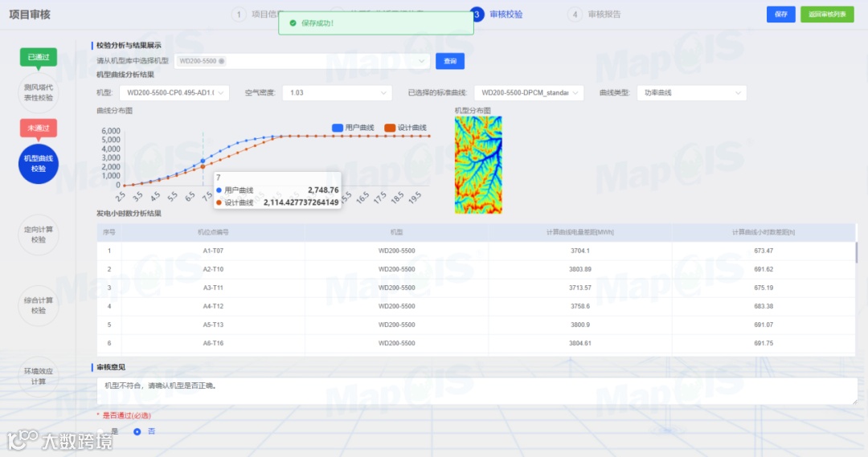Open step 4 审核报告 tab
The width and height of the screenshot is (868, 457).
595,14
